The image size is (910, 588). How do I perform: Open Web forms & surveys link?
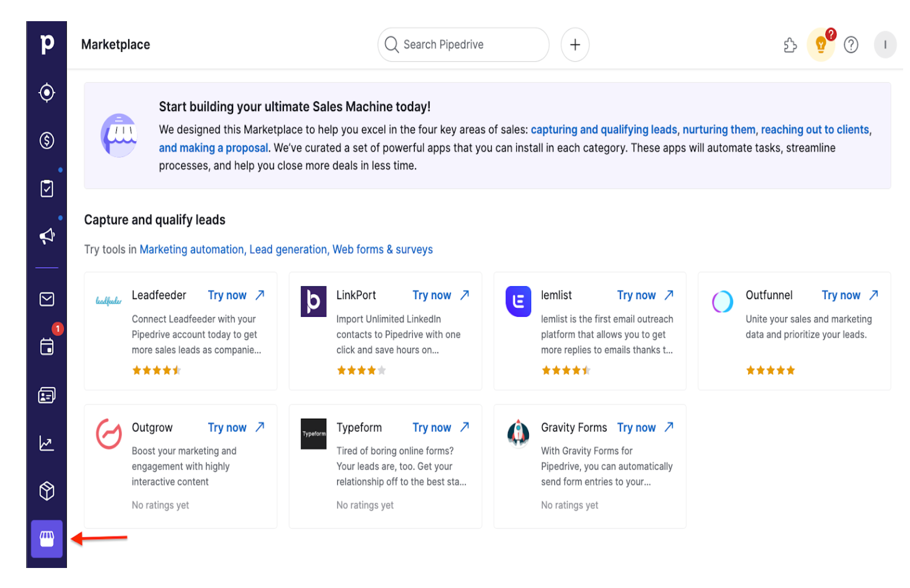click(382, 249)
